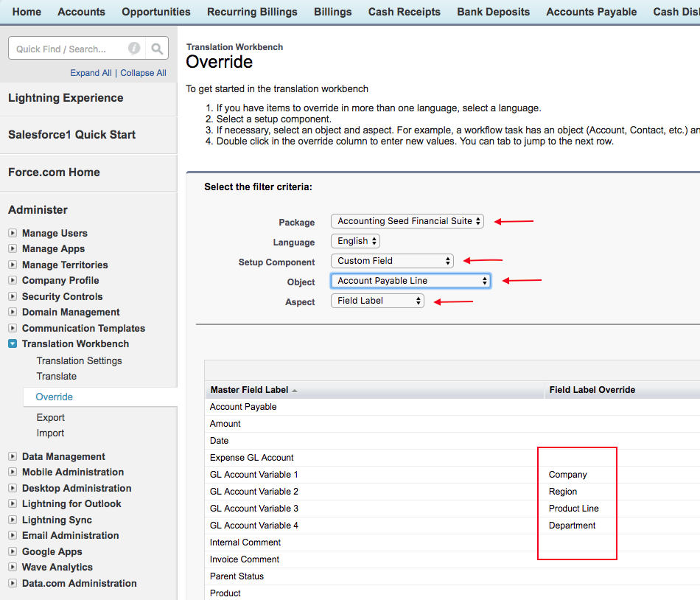Expand the Google Apps section
This screenshot has width=700, height=600.
coord(13,551)
